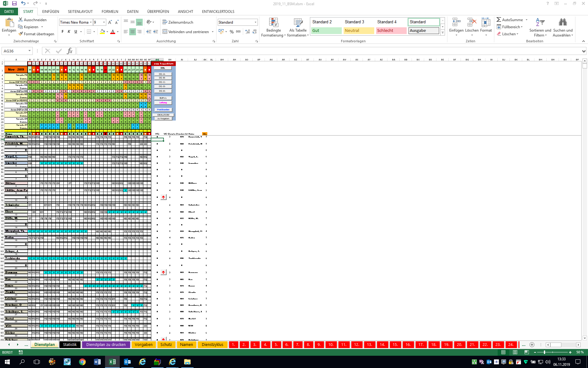Click the Undo arrow in the quick access toolbar

click(23, 4)
